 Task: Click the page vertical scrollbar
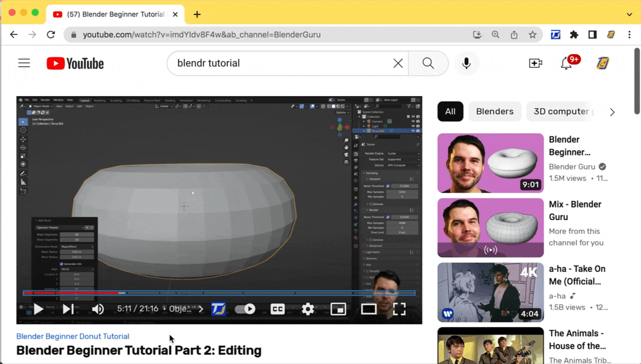pyautogui.click(x=637, y=81)
